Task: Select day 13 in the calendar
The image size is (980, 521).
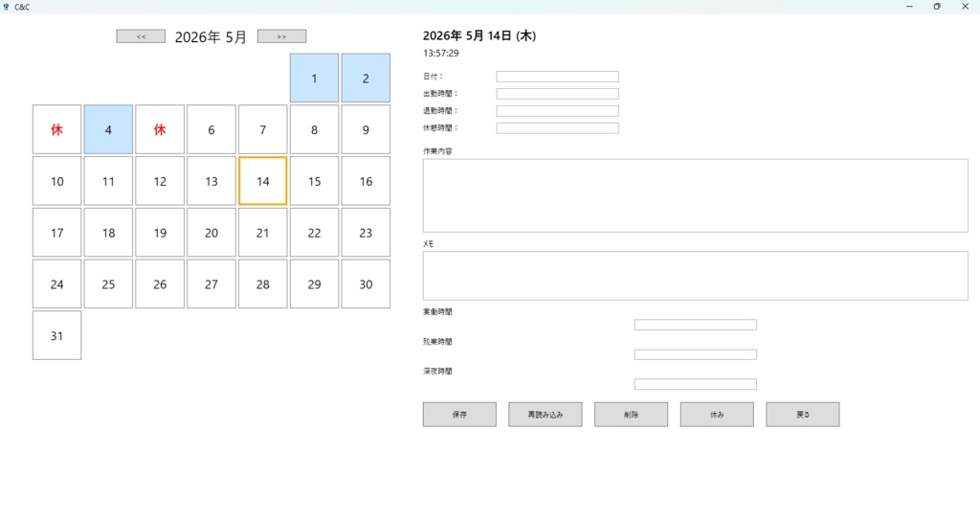Action: coord(212,181)
